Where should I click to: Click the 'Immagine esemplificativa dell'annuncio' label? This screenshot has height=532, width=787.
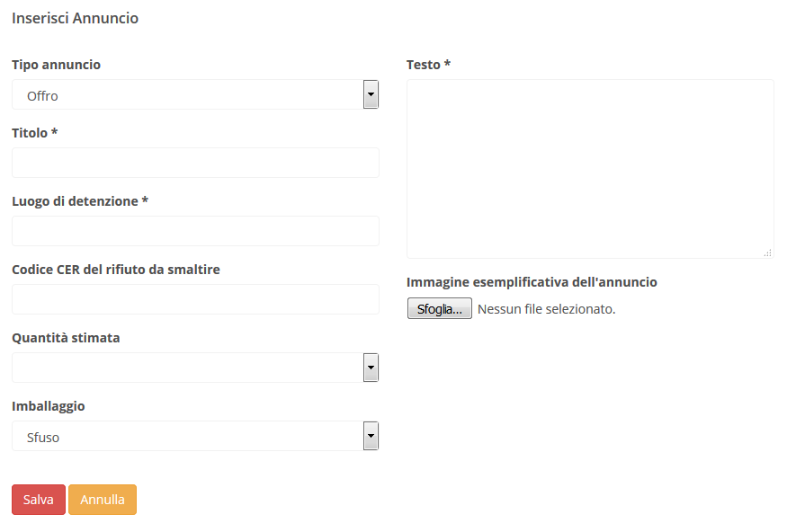tap(532, 282)
